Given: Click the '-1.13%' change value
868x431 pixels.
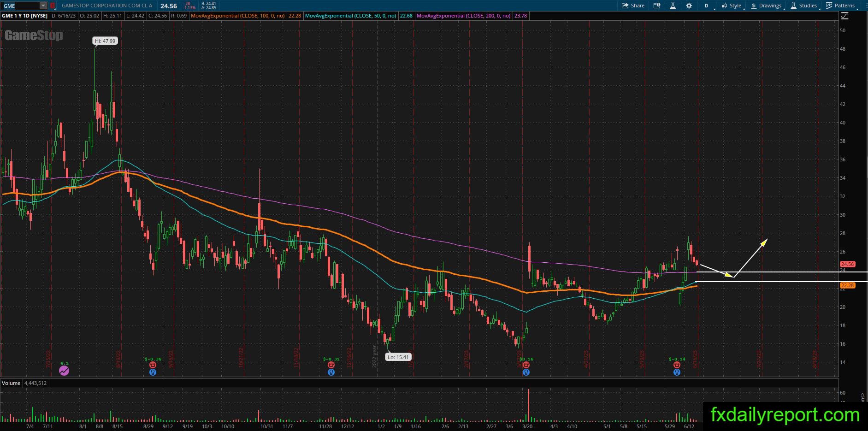Looking at the screenshot, I should [x=189, y=8].
